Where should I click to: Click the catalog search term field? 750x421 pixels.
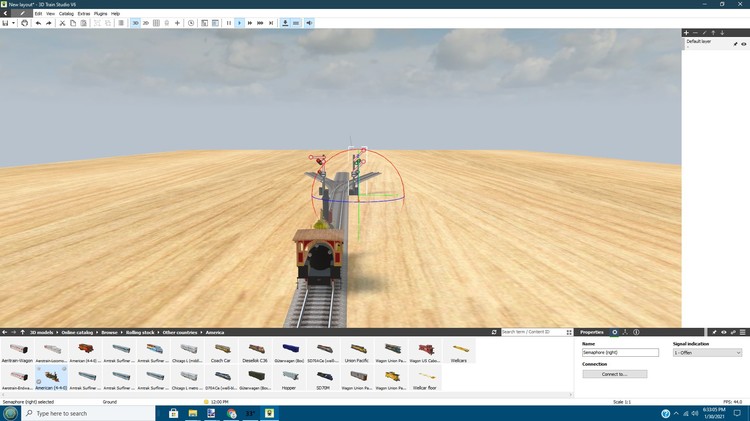(533, 332)
